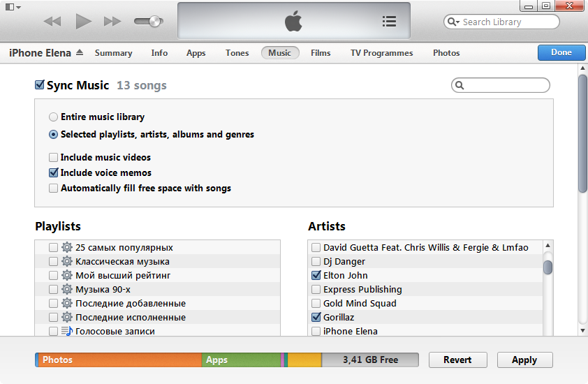Check the Музыка 90-х playlist

pyautogui.click(x=53, y=289)
